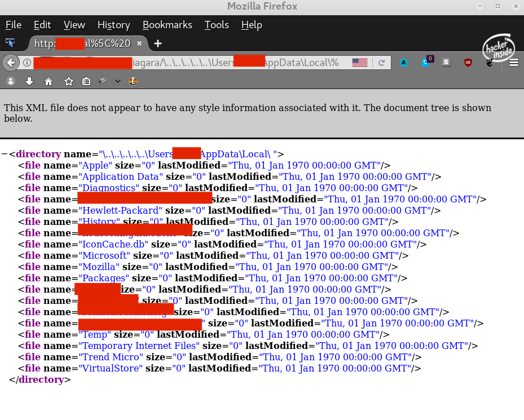Open a new tab with plus button
Screen dimensions: 524x420
click(x=158, y=43)
